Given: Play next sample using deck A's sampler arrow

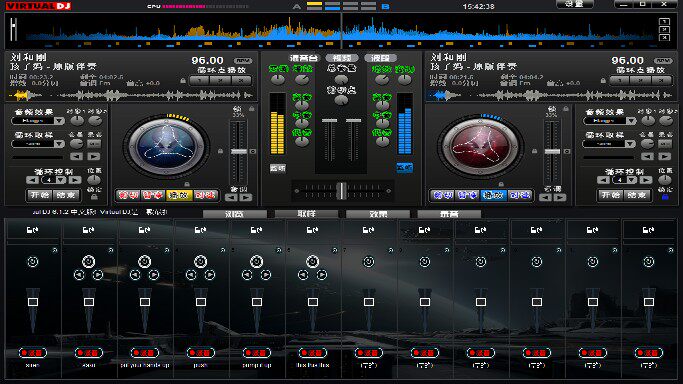Looking at the screenshot, I should [x=94, y=156].
